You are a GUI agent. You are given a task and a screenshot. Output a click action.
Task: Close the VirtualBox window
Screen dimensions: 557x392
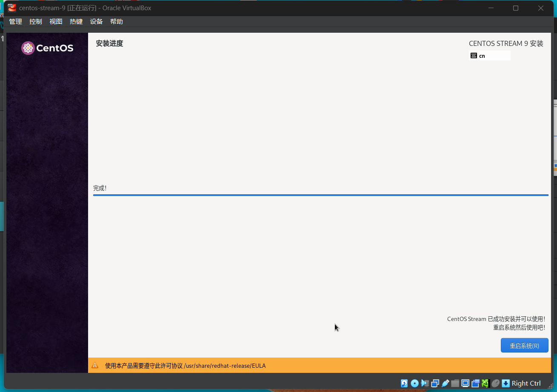pos(541,8)
